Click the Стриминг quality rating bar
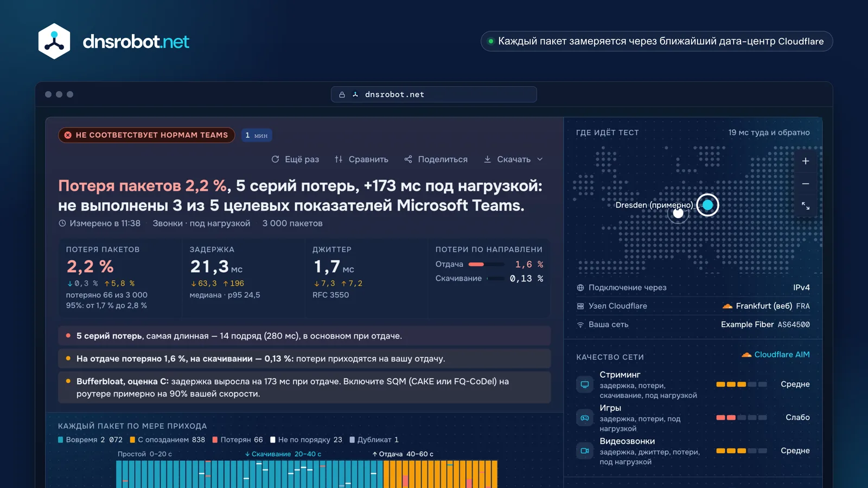868x488 pixels. coord(742,384)
